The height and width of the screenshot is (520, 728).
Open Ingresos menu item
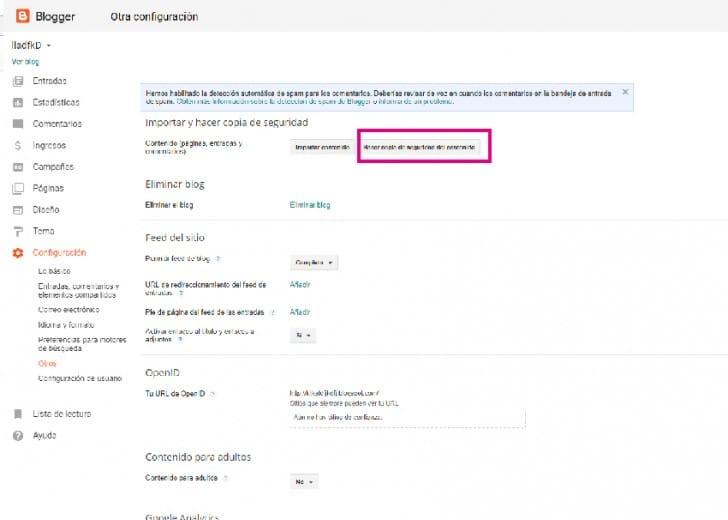49,145
